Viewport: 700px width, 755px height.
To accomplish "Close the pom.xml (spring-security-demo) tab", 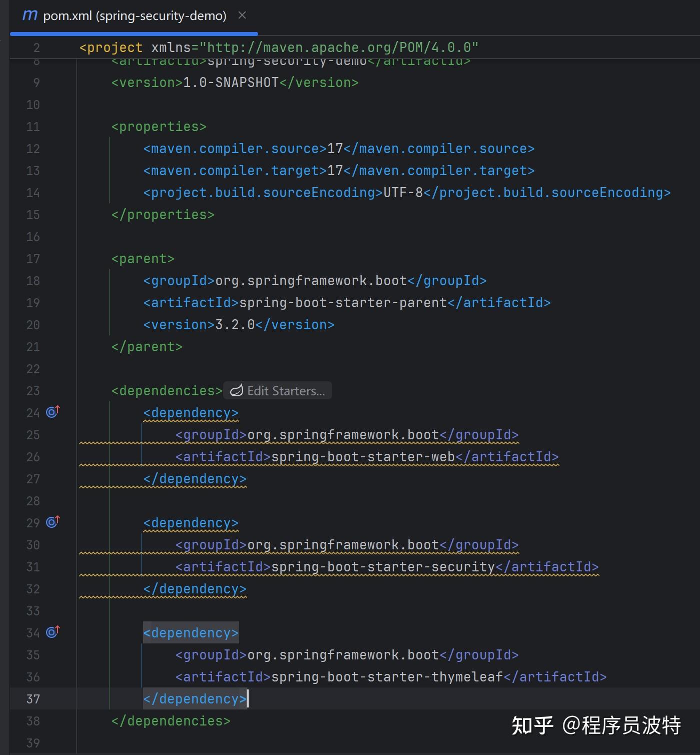I will click(242, 16).
